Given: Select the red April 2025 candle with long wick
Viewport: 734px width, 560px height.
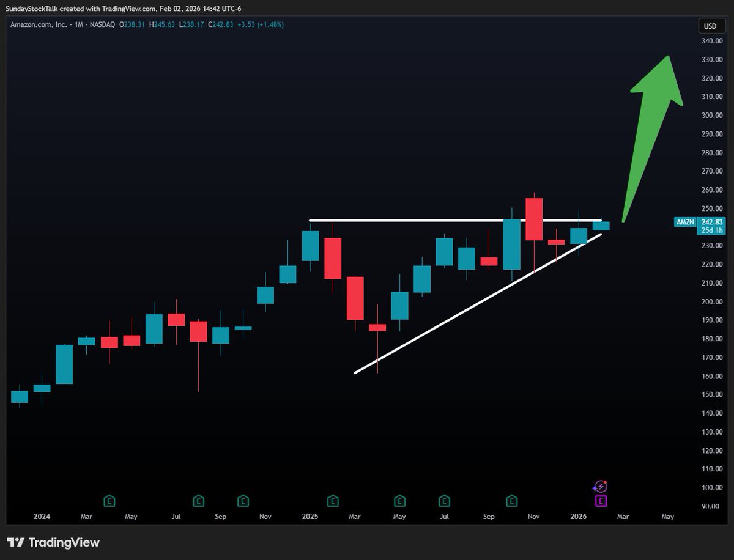Looking at the screenshot, I should pyautogui.click(x=377, y=328).
